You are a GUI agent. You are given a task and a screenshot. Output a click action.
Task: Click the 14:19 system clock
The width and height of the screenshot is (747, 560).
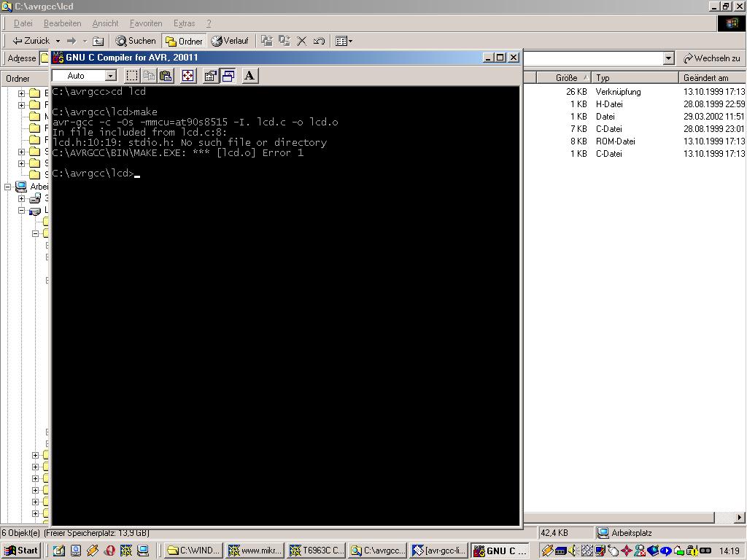click(x=729, y=551)
